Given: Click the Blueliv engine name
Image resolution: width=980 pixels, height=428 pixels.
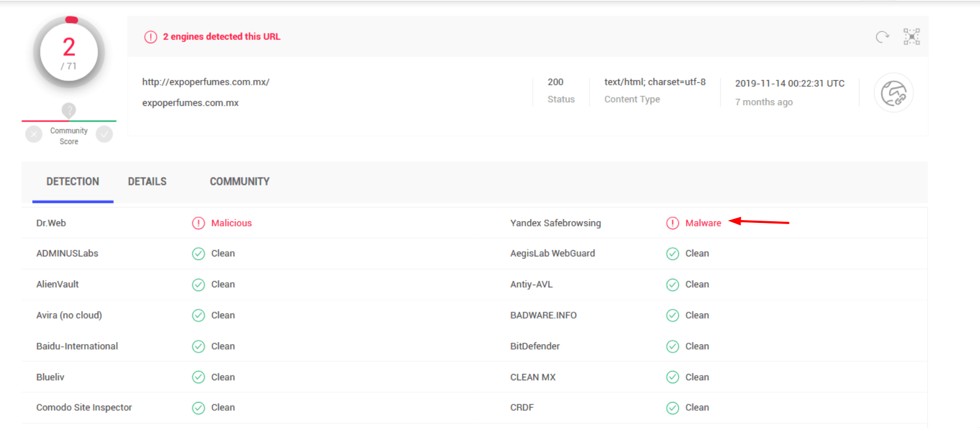Looking at the screenshot, I should coord(50,377).
